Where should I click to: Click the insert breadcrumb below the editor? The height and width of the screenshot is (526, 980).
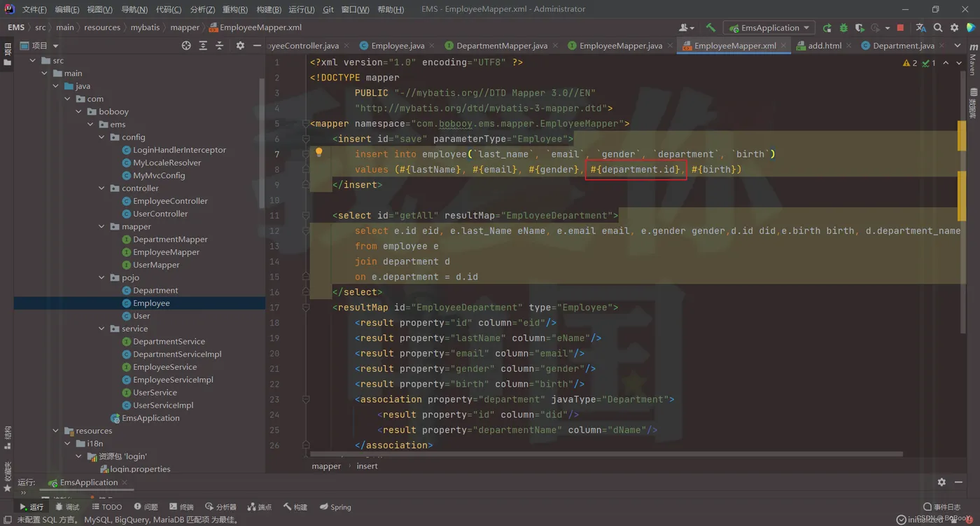pos(367,466)
